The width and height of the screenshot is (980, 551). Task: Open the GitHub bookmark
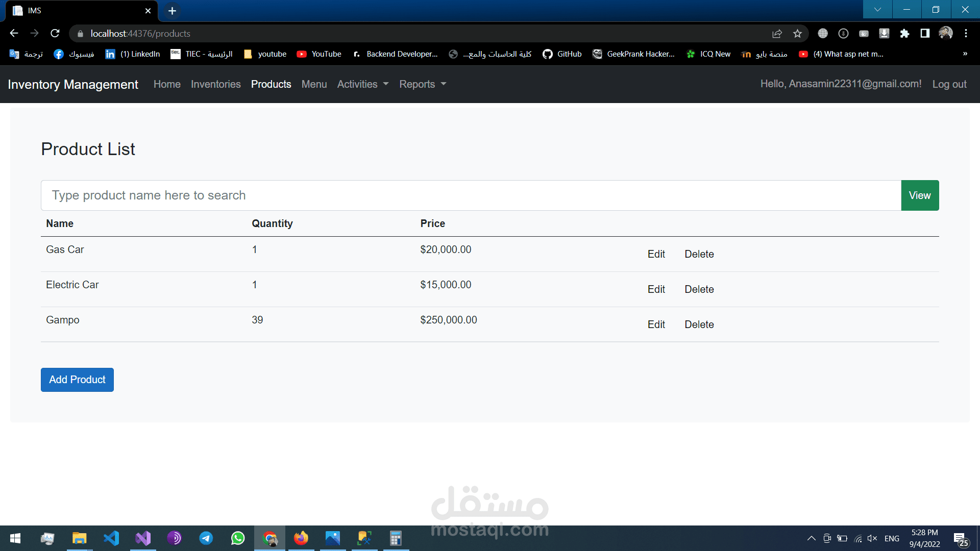(562, 54)
